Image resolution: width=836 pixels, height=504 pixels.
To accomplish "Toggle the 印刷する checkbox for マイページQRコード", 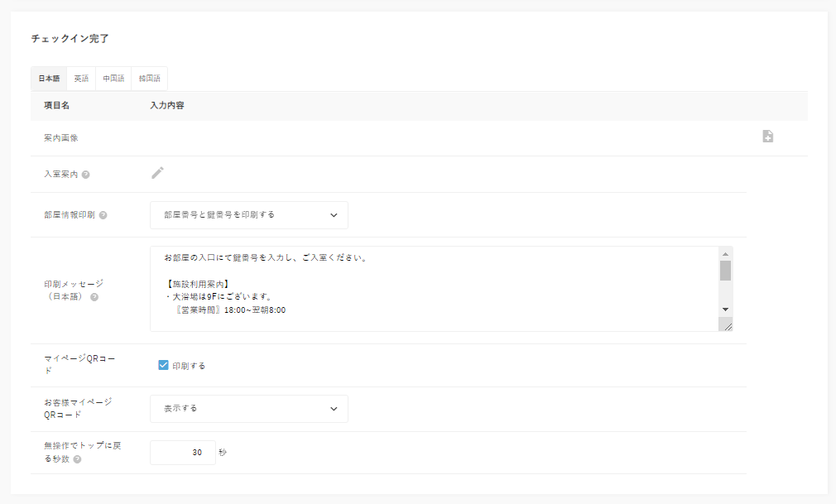I will [163, 365].
